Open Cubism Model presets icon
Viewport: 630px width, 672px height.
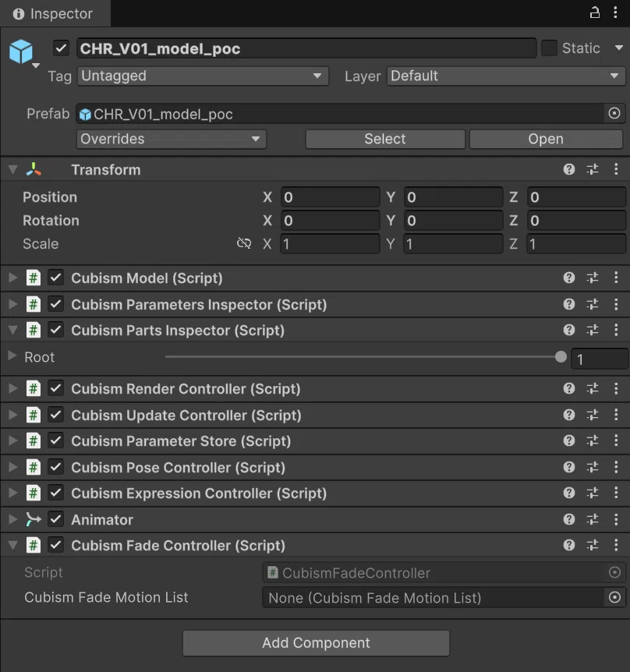point(593,278)
